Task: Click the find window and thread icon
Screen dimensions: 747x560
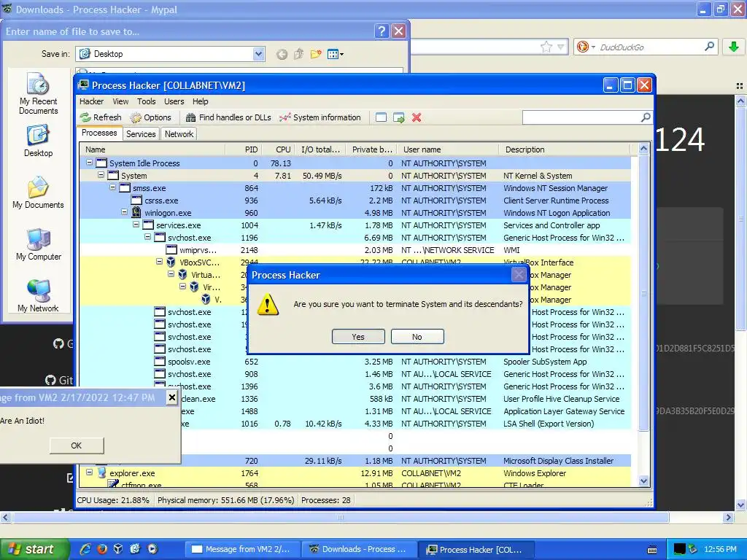Action: click(399, 117)
